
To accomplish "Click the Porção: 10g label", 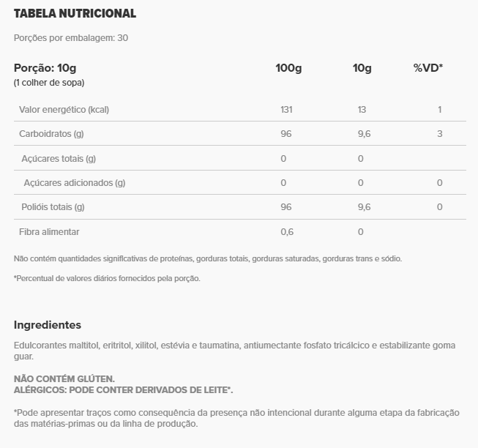I will [45, 67].
